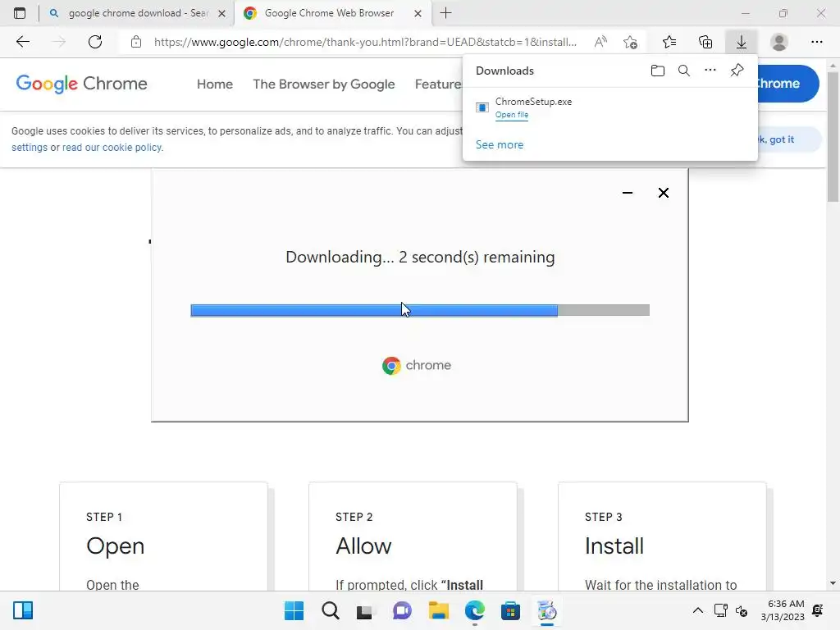Open The Browser by Google menu item
840x630 pixels.
(x=323, y=84)
